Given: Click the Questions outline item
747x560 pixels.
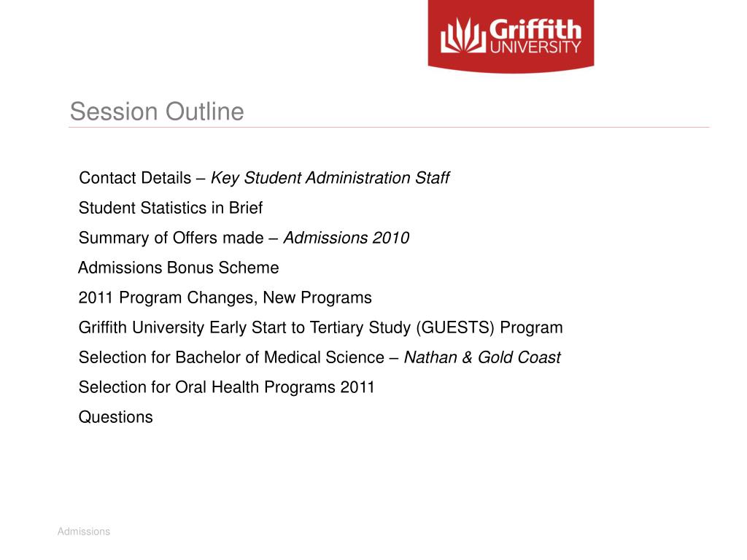Looking at the screenshot, I should pos(116,417).
